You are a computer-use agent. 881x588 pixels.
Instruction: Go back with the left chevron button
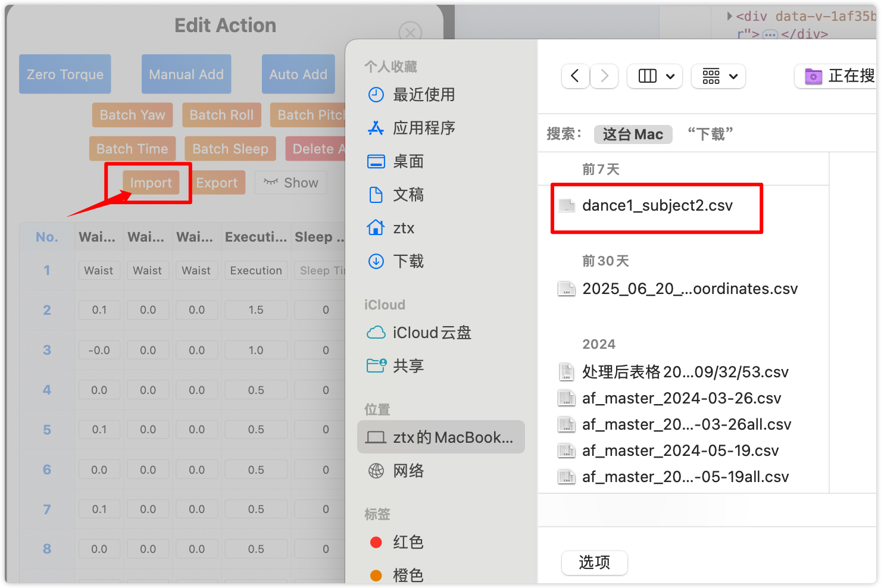575,76
